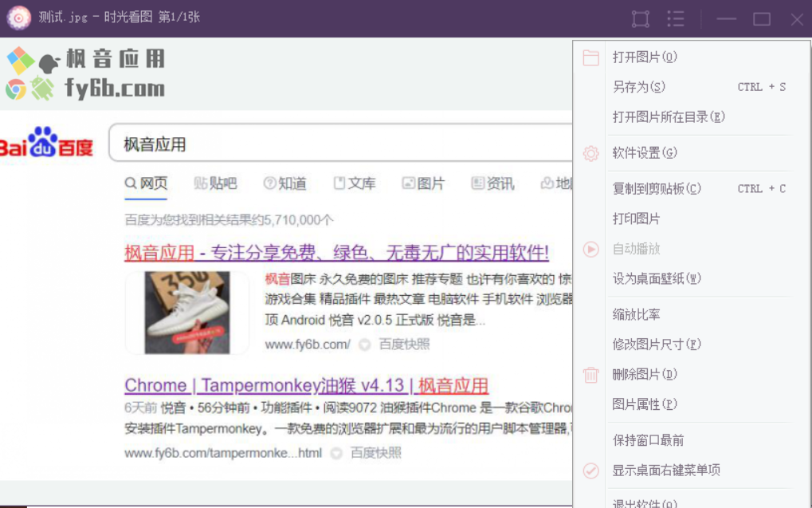
Task: Open the 枫音应用 - 专注分享免费 result link
Action: pyautogui.click(x=336, y=253)
